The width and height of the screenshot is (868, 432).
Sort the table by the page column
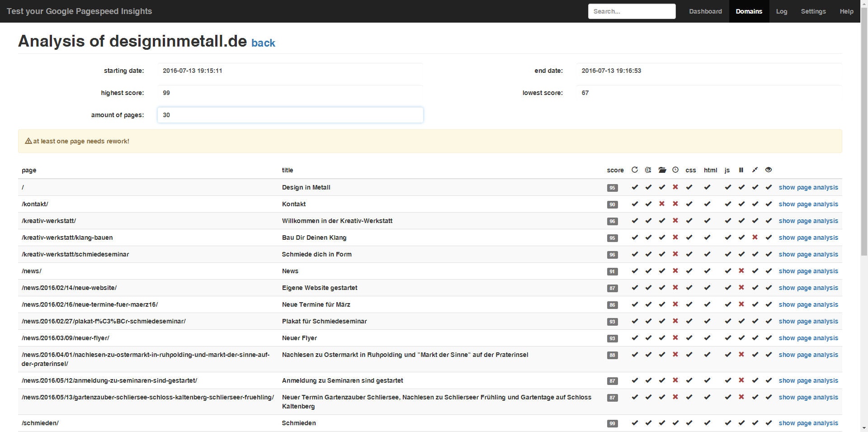29,170
